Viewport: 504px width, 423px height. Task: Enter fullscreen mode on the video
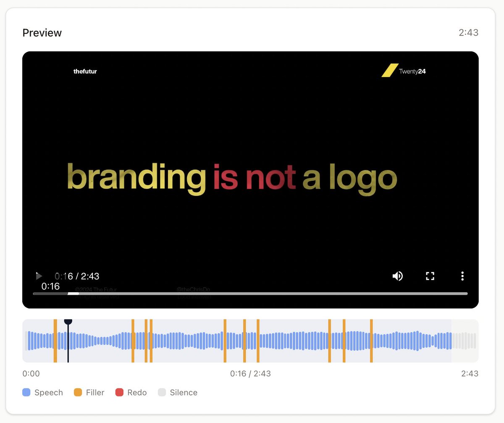[430, 276]
